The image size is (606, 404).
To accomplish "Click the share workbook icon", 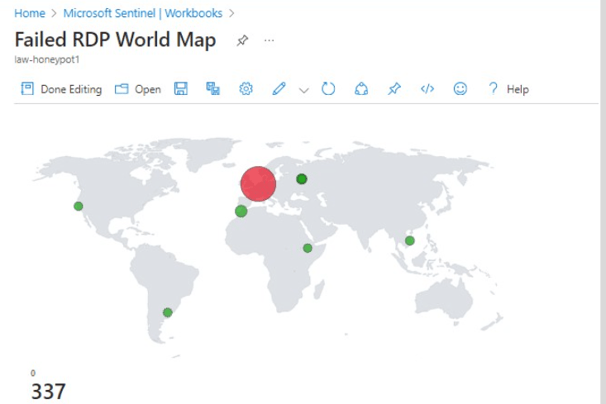I will [361, 89].
